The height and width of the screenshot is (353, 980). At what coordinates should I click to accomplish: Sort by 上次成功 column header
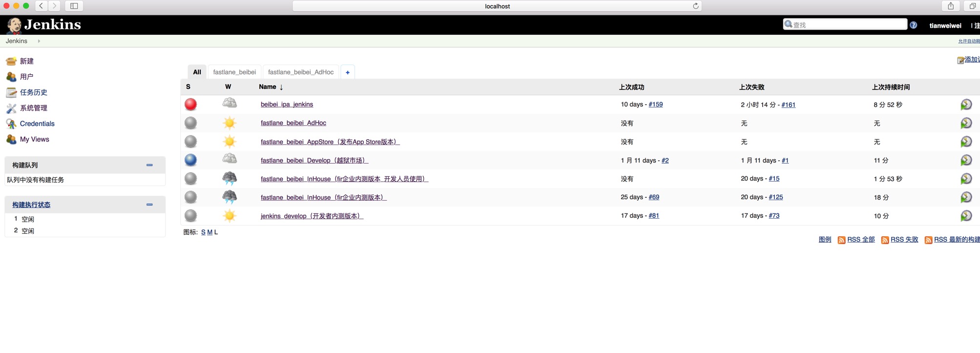point(632,87)
